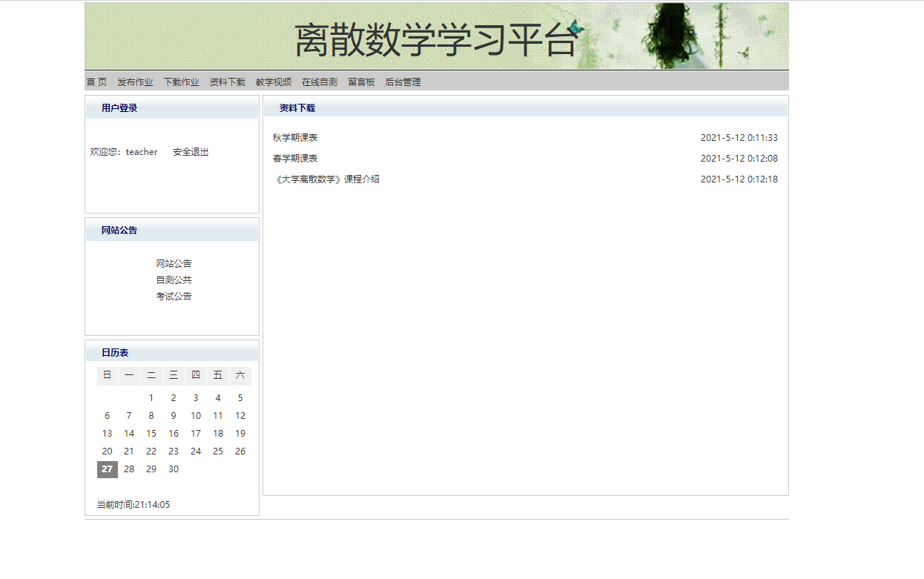Open 下载作业 from the navigation bar
Image resolution: width=924 pixels, height=579 pixels.
pyautogui.click(x=182, y=82)
